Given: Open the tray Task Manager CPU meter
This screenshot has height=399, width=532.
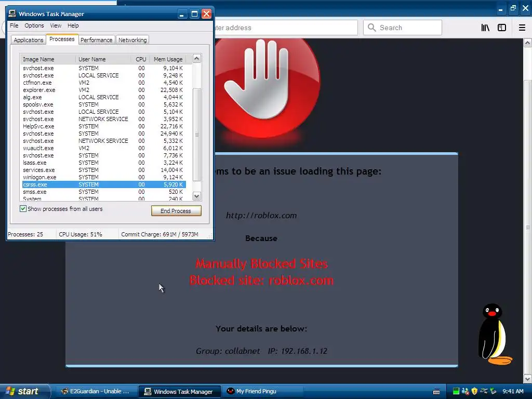Looking at the screenshot, I should (456, 391).
